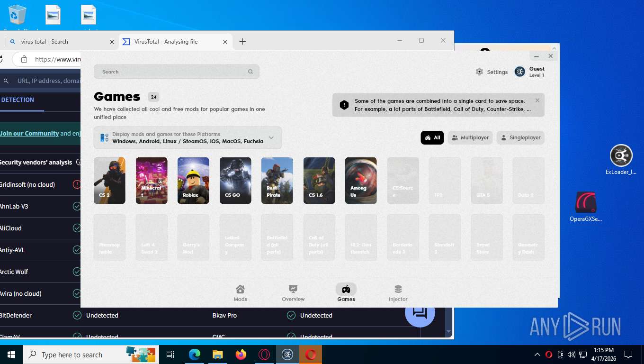This screenshot has width=644, height=364.
Task: Open the DETECTION tab in VirusTotal
Action: (18, 100)
